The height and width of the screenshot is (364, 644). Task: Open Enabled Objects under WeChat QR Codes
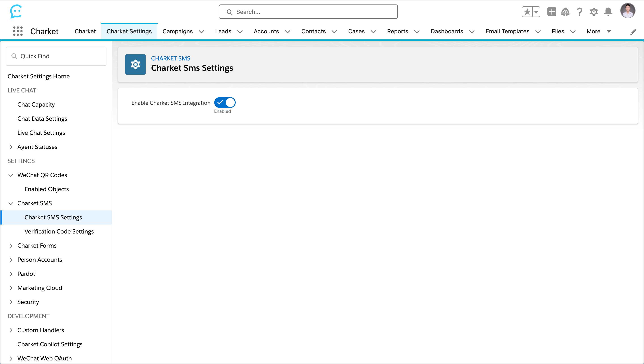pos(47,189)
